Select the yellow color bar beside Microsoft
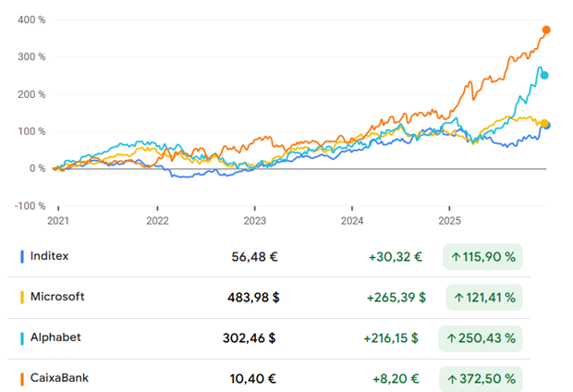The height and width of the screenshot is (392, 573). click(21, 298)
